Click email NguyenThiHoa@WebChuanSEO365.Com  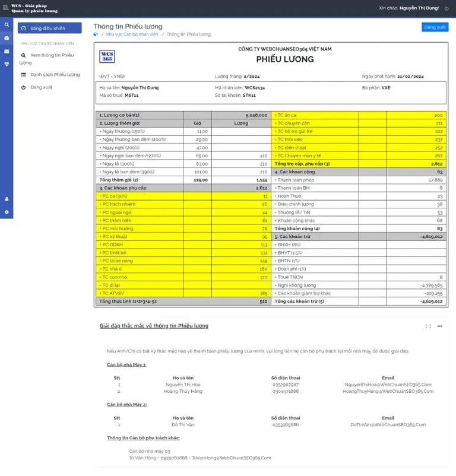(388, 385)
